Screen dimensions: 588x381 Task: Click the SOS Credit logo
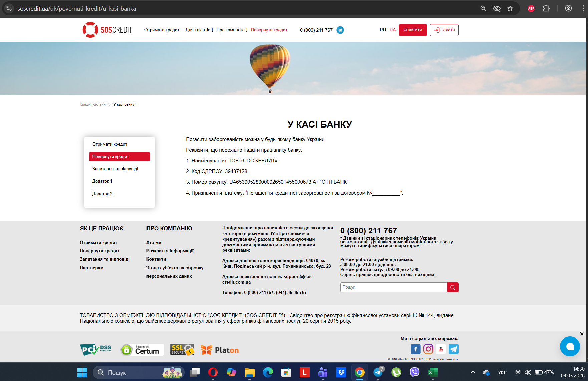point(107,30)
